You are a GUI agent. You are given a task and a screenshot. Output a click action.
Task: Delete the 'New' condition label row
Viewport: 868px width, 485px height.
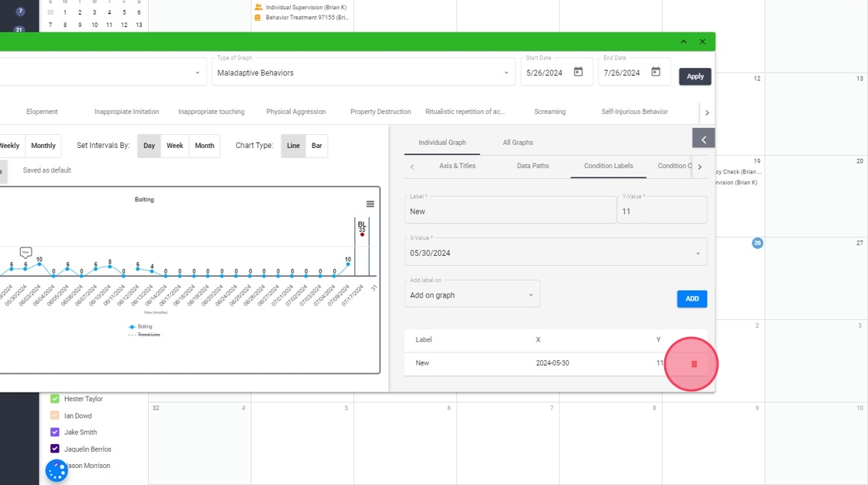click(694, 363)
